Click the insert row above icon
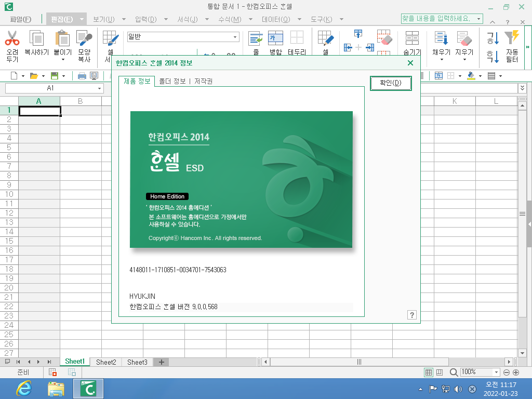Viewport: 532px width, 399px height. (358, 34)
